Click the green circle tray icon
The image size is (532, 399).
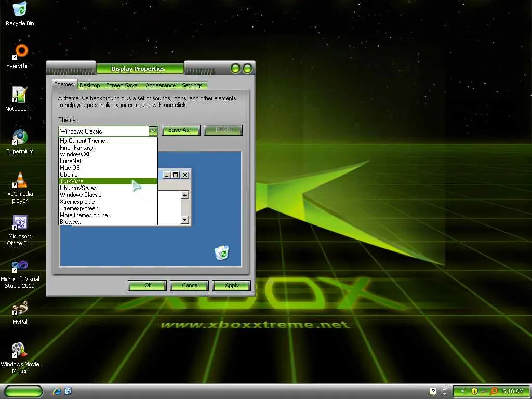coord(462,392)
